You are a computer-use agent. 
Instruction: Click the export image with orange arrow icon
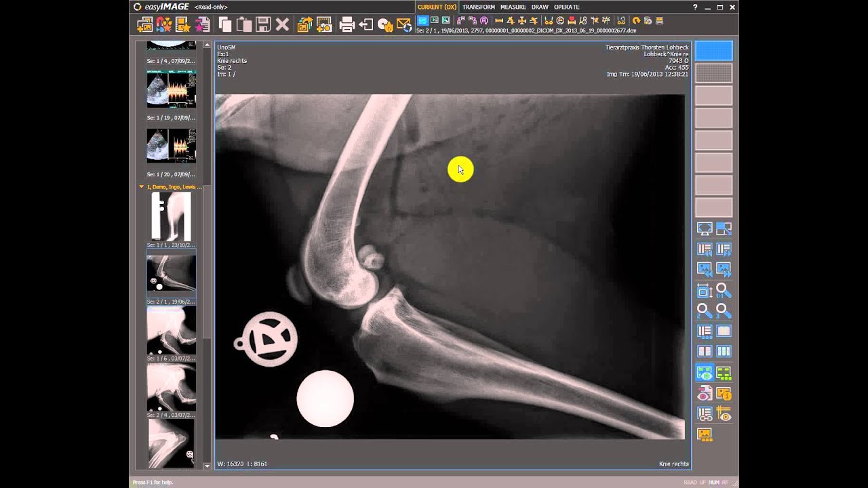[305, 25]
